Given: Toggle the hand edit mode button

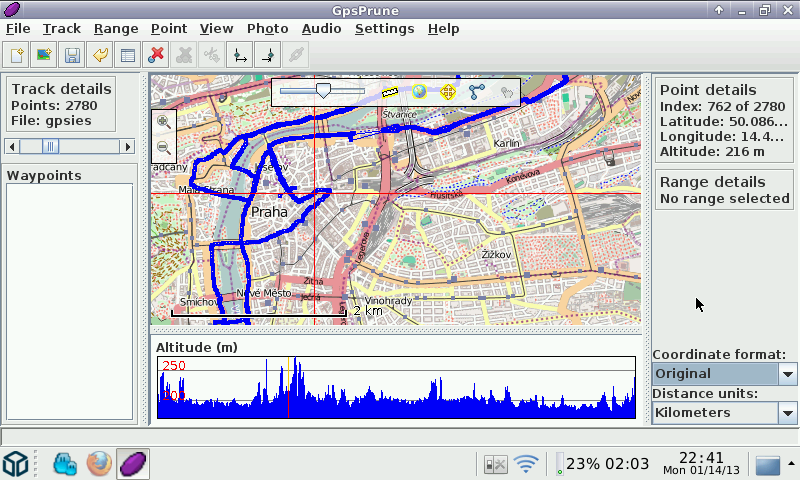Looking at the screenshot, I should 506,92.
